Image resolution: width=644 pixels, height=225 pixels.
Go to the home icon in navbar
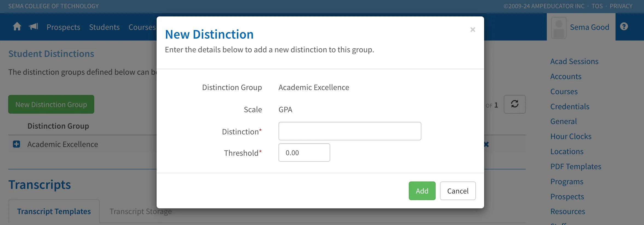17,27
